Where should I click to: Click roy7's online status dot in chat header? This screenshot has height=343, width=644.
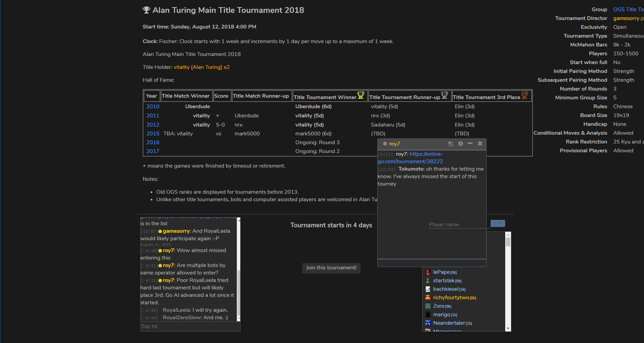385,144
